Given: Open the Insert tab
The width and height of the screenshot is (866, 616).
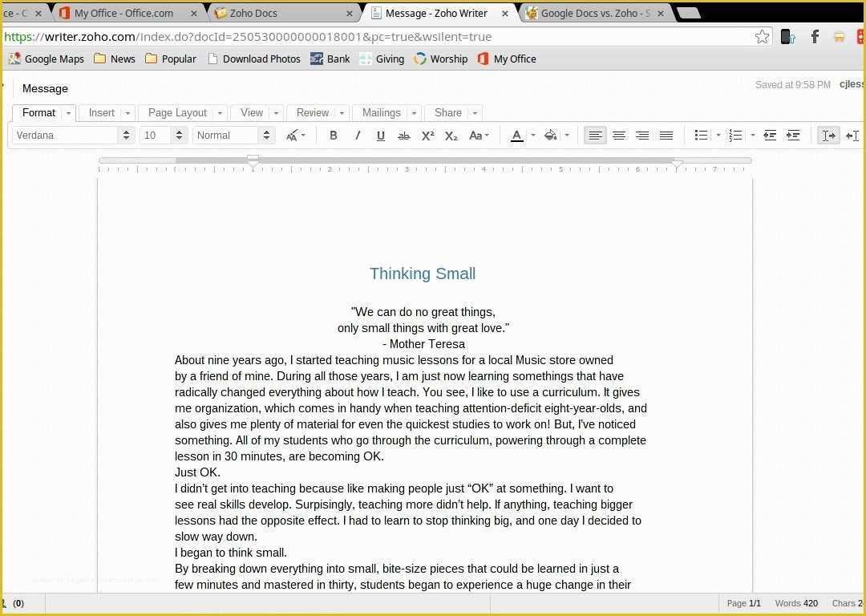Looking at the screenshot, I should point(102,113).
